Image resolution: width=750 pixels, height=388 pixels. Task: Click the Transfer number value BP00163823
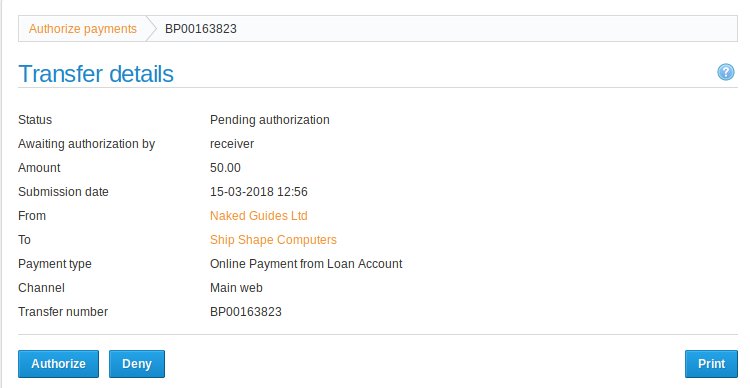(x=246, y=311)
